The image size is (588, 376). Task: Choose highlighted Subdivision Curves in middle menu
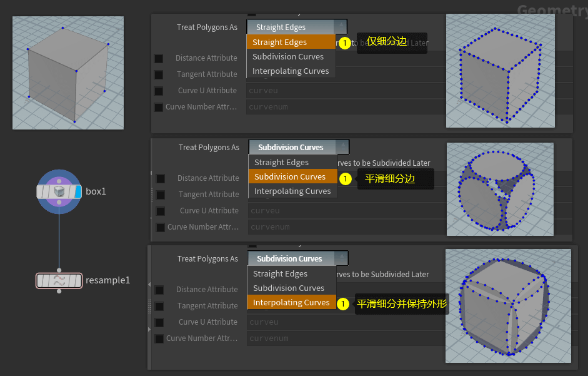coord(293,176)
